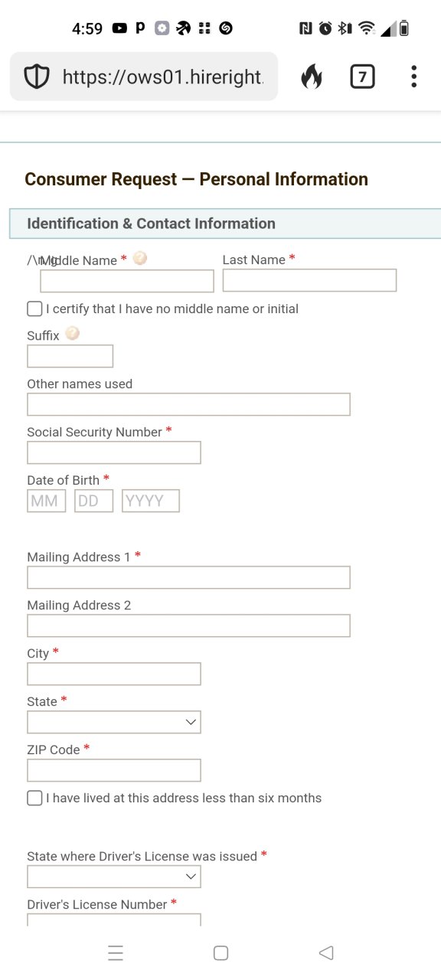Focus the Last Name field
Screen dimensions: 441x980
[x=309, y=280]
